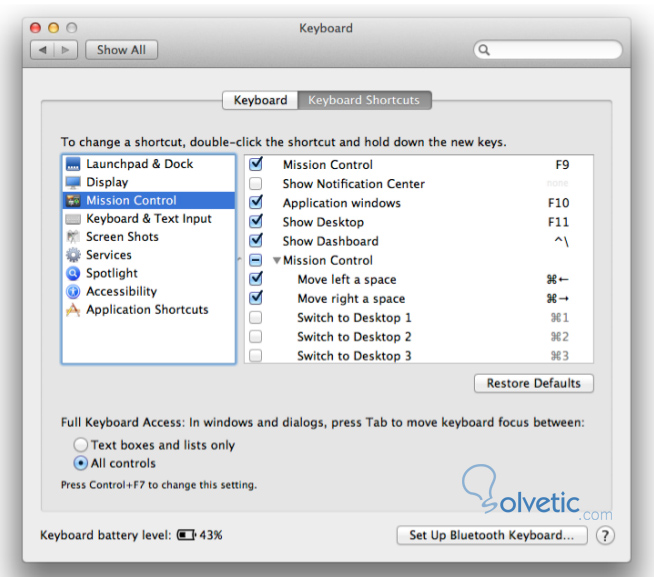
Task: Click the F11 shortcut value
Action: (558, 222)
